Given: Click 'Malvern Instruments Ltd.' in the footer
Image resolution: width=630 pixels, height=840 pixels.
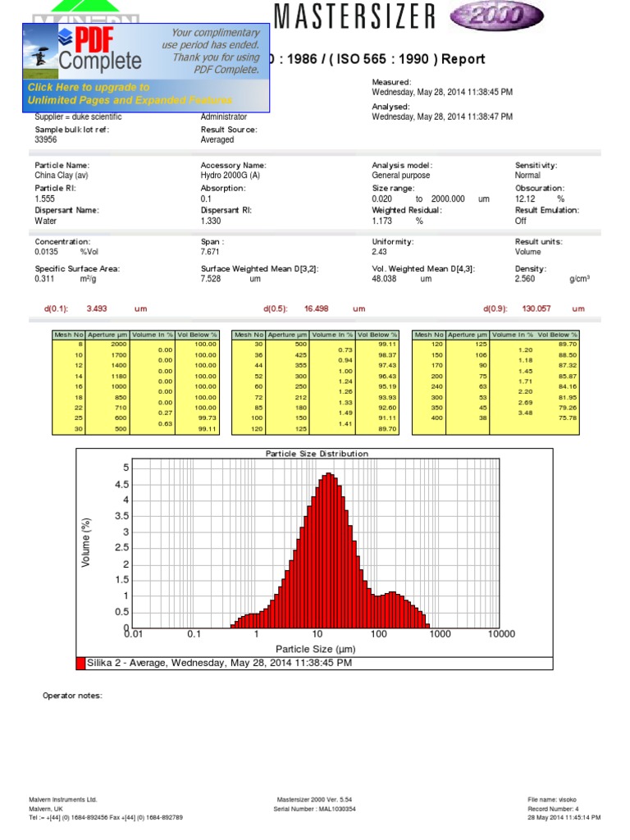Looking at the screenshot, I should point(62,800).
